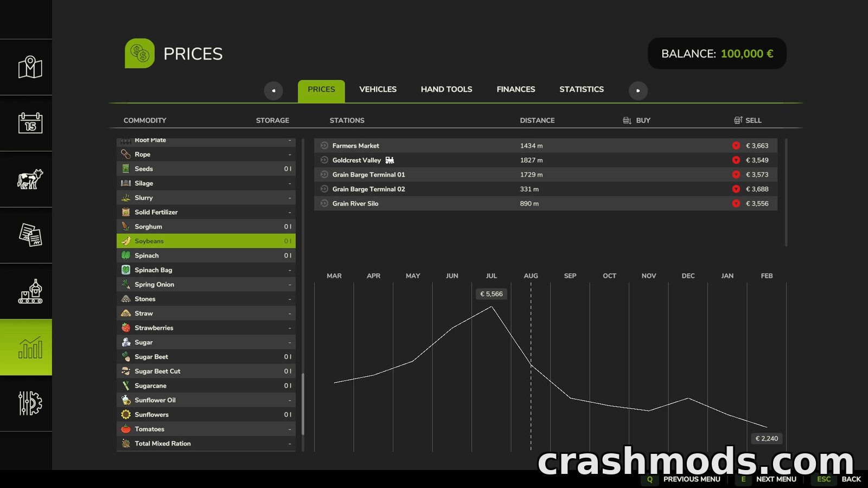868x488 pixels.
Task: Open the Finances tab
Action: coord(516,89)
